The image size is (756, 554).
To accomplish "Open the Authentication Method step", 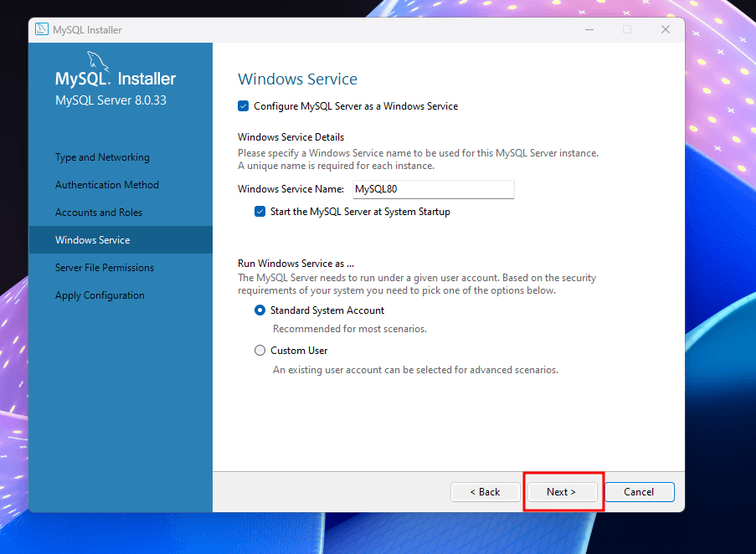I will tap(107, 184).
